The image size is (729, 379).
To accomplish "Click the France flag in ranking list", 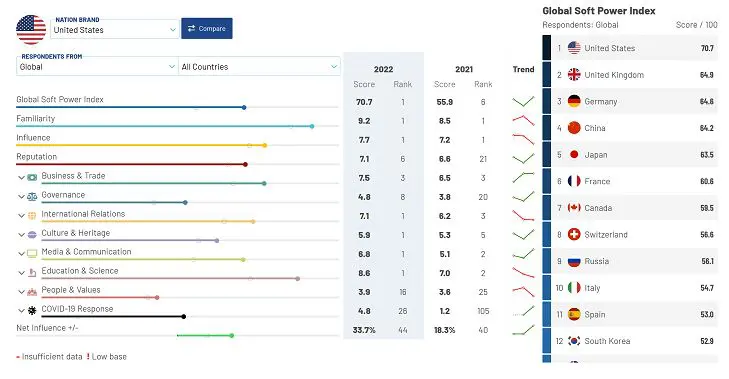I will (x=574, y=181).
